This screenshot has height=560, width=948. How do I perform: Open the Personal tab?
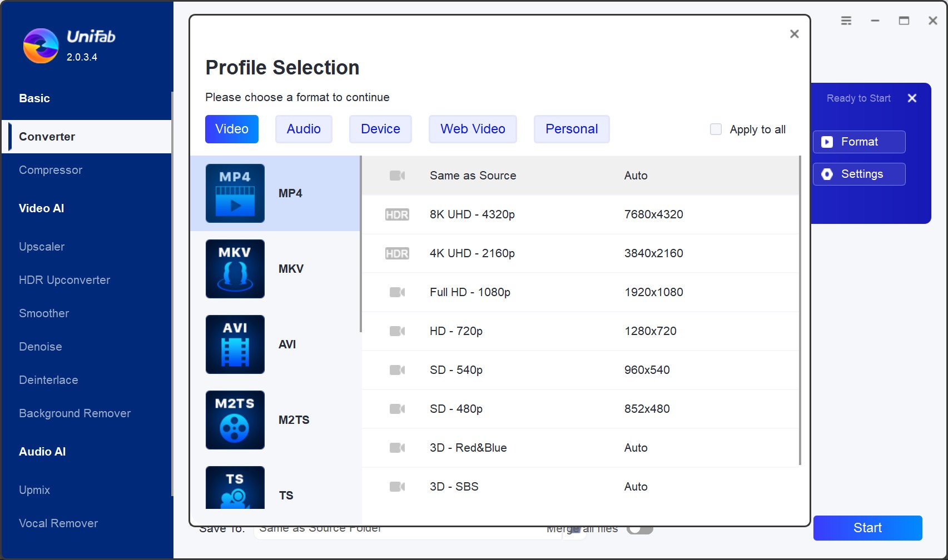coord(572,129)
